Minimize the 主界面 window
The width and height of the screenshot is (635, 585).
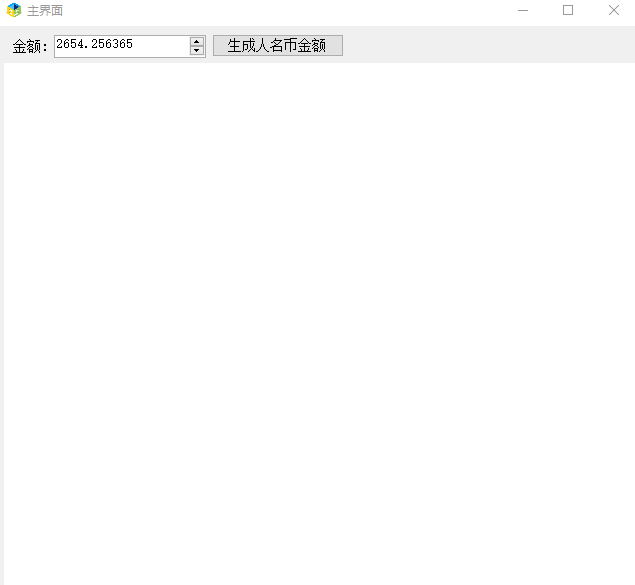point(523,10)
